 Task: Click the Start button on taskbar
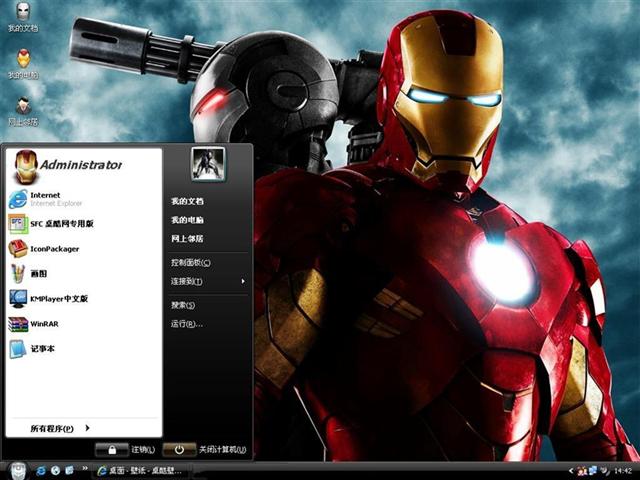pos(15,470)
